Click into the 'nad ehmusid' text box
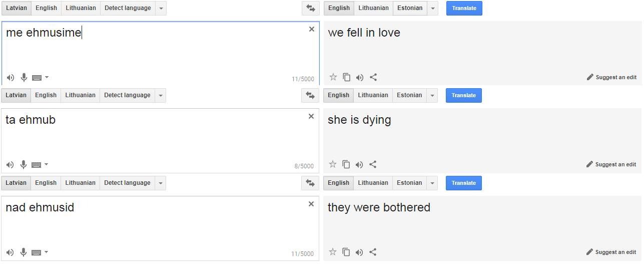644x264 pixels. [x=160, y=228]
